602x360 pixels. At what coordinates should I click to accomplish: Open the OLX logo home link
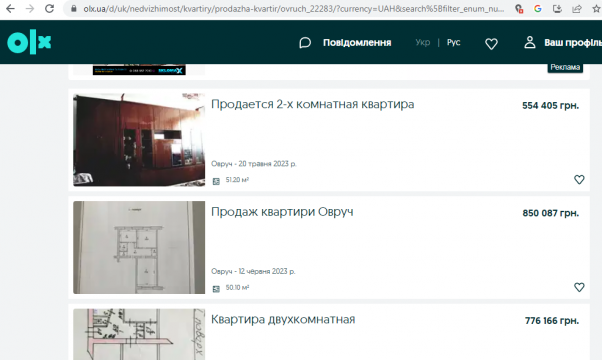click(29, 42)
